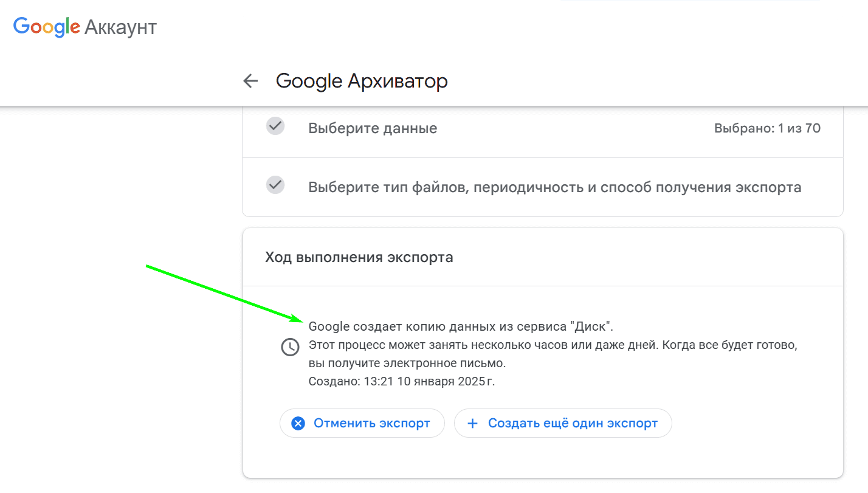Click the вы получите электронное письмо line
The width and height of the screenshot is (868, 493).
pos(407,364)
